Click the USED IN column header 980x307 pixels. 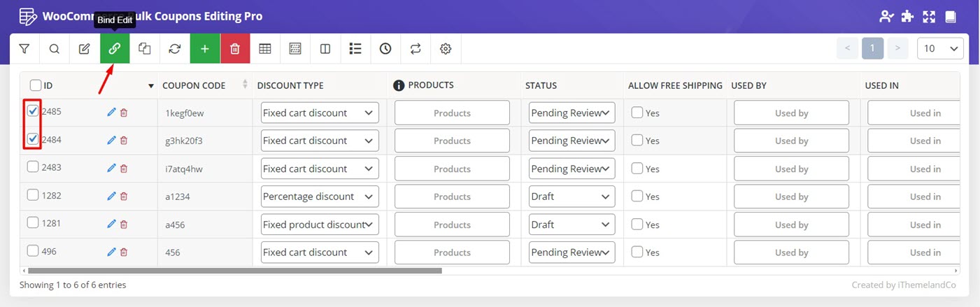[882, 85]
